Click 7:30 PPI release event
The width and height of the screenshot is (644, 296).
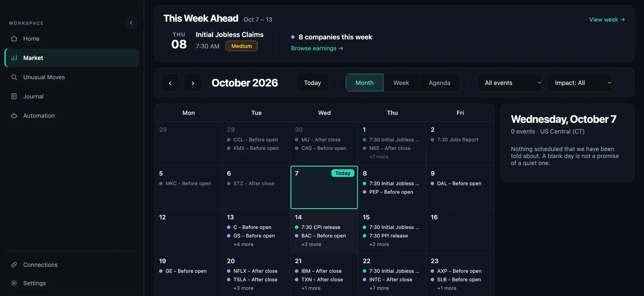pos(385,236)
